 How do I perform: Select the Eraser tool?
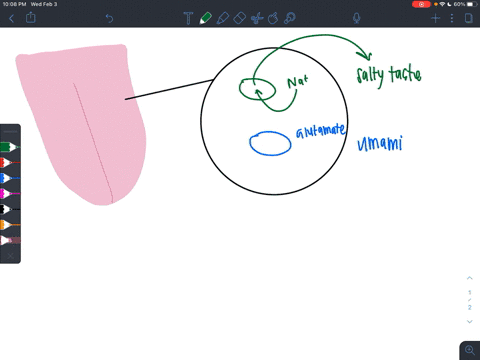tap(239, 18)
